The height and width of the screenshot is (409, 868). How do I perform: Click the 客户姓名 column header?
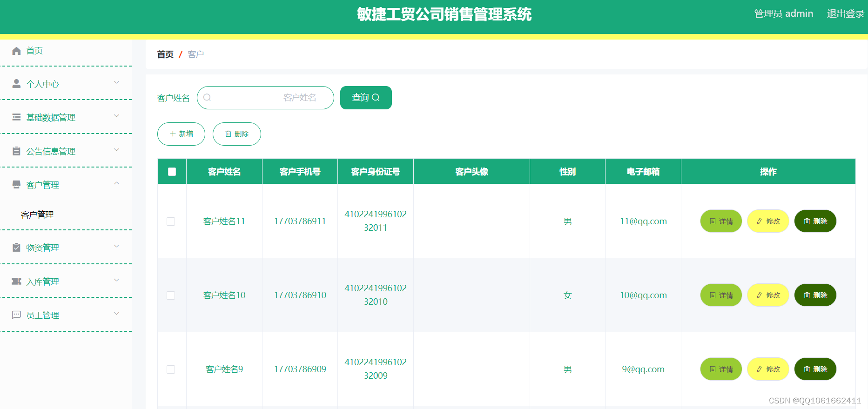click(x=224, y=172)
